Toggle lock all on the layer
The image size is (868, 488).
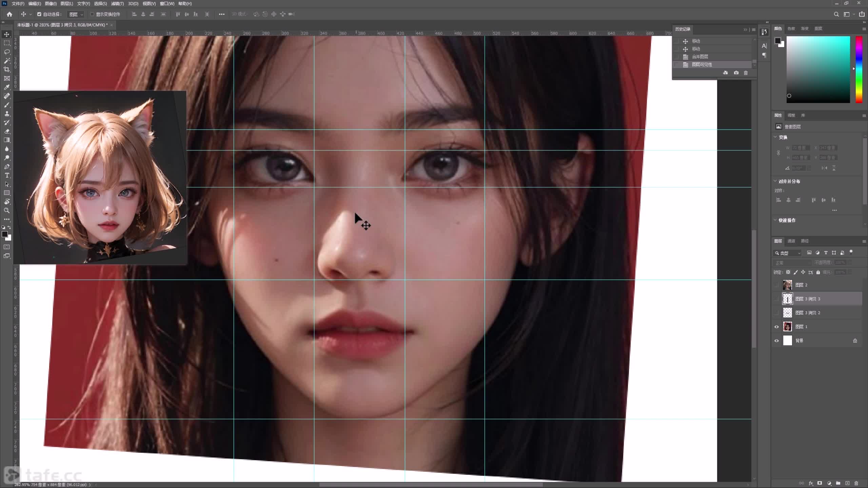click(x=818, y=272)
